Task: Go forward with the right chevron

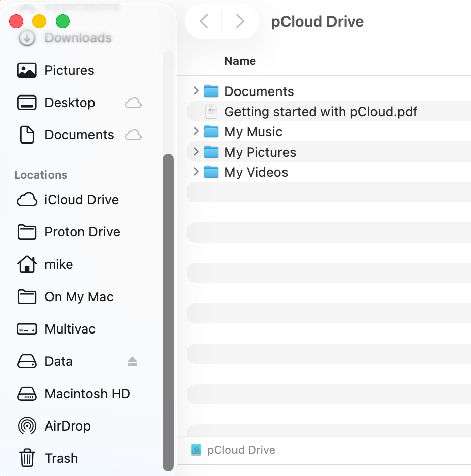Action: point(240,21)
